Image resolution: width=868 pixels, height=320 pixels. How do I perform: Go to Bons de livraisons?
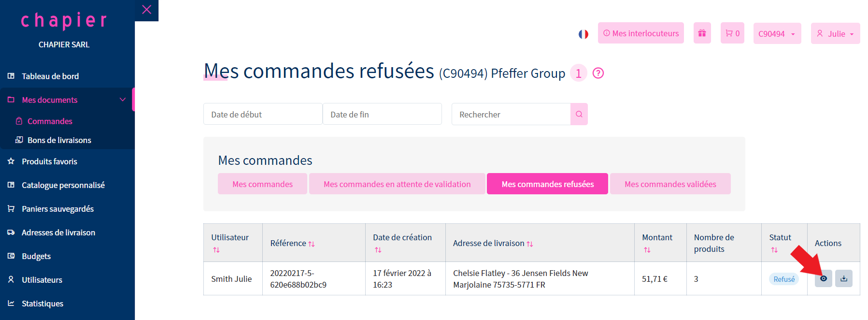[59, 140]
